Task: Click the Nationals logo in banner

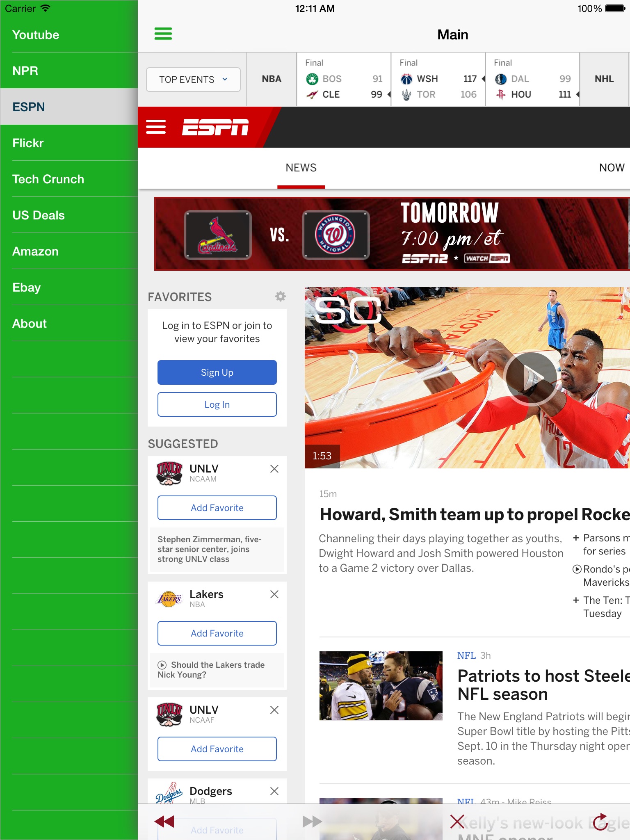Action: pyautogui.click(x=336, y=235)
